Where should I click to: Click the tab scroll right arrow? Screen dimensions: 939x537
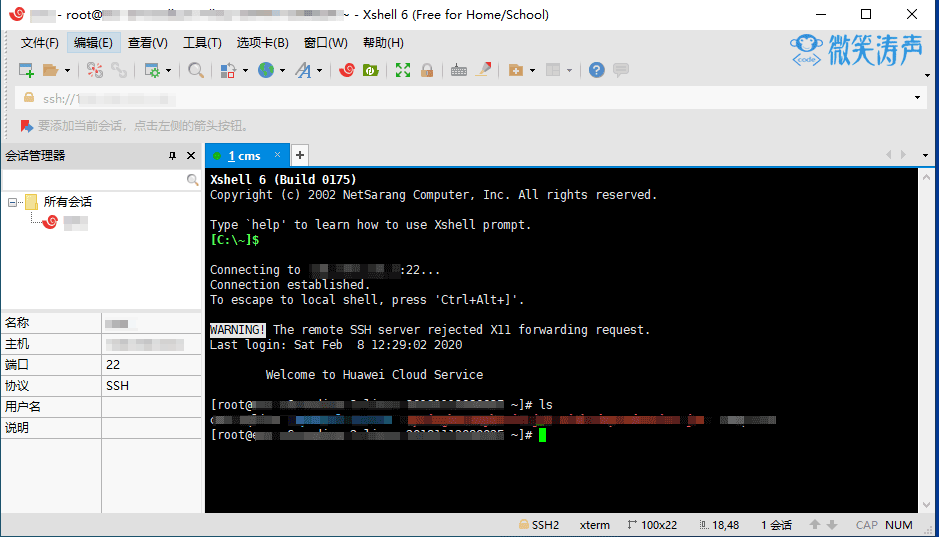tap(903, 154)
